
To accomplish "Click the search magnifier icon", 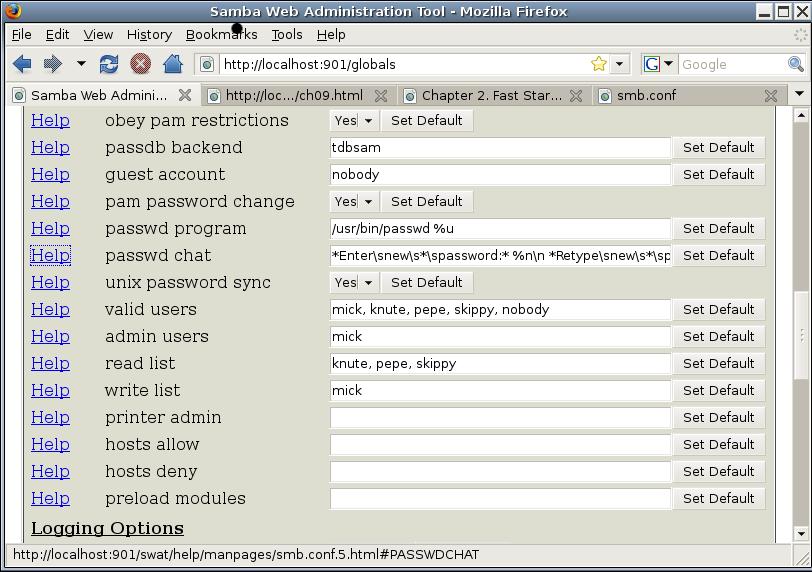I will point(796,64).
